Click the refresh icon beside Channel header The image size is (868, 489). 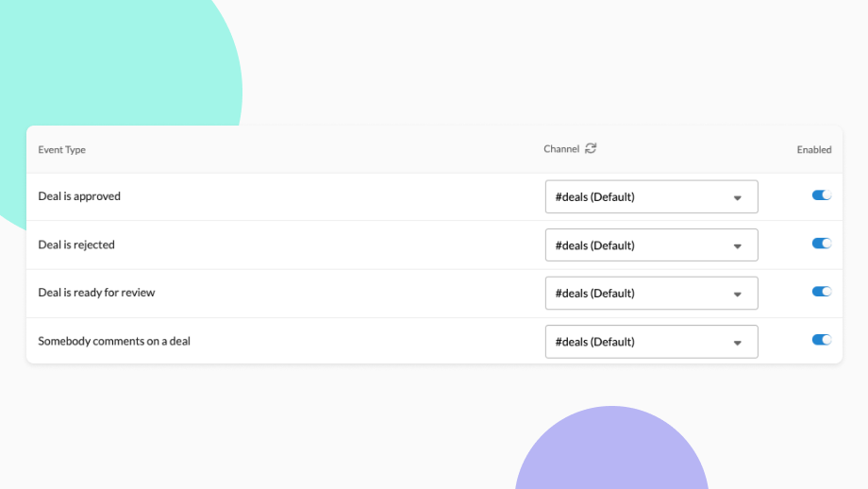591,148
